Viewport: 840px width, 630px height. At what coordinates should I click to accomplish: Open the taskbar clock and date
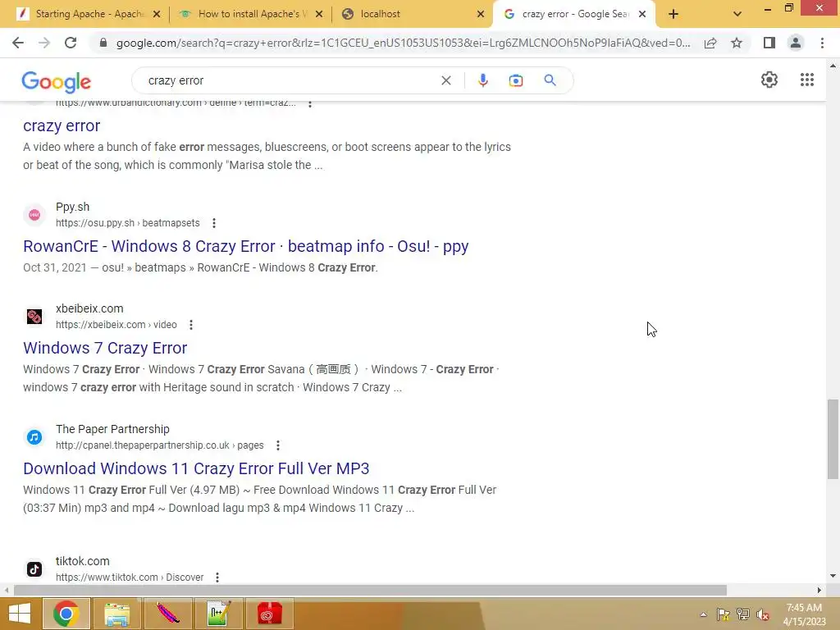804,614
